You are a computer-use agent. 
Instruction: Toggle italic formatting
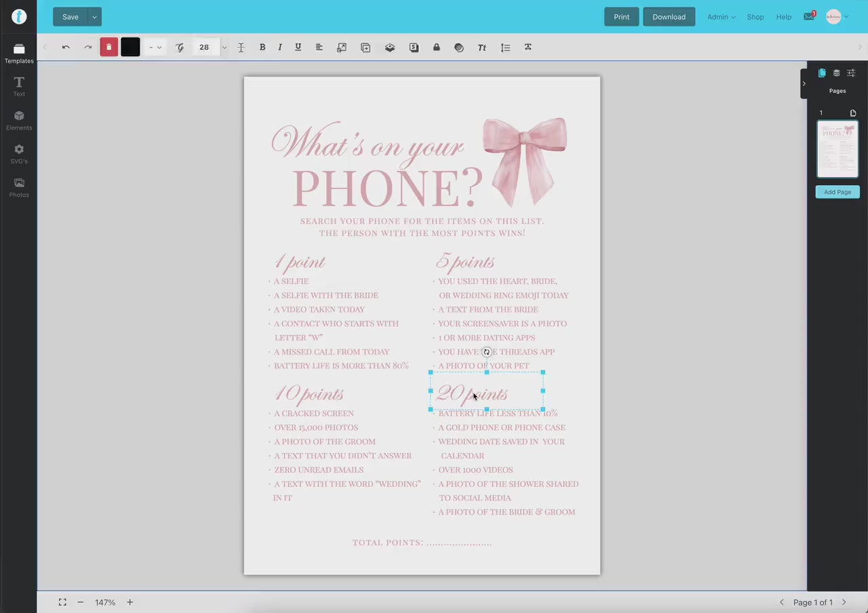pos(280,47)
